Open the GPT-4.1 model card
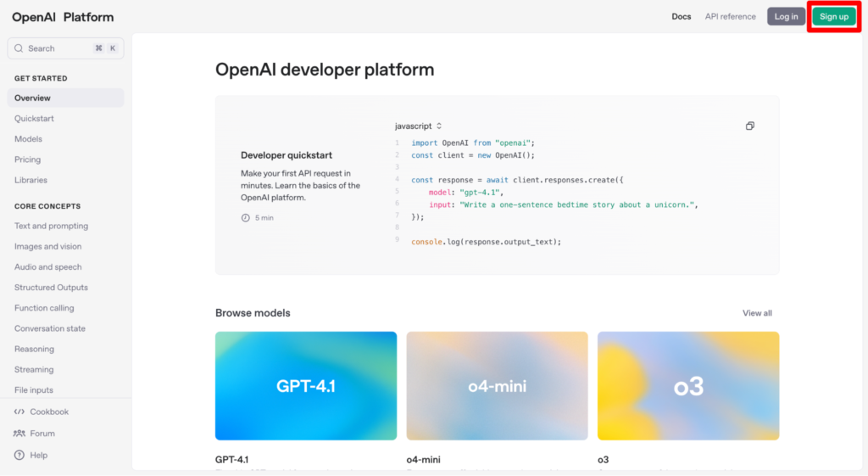The width and height of the screenshot is (868, 476). (306, 386)
